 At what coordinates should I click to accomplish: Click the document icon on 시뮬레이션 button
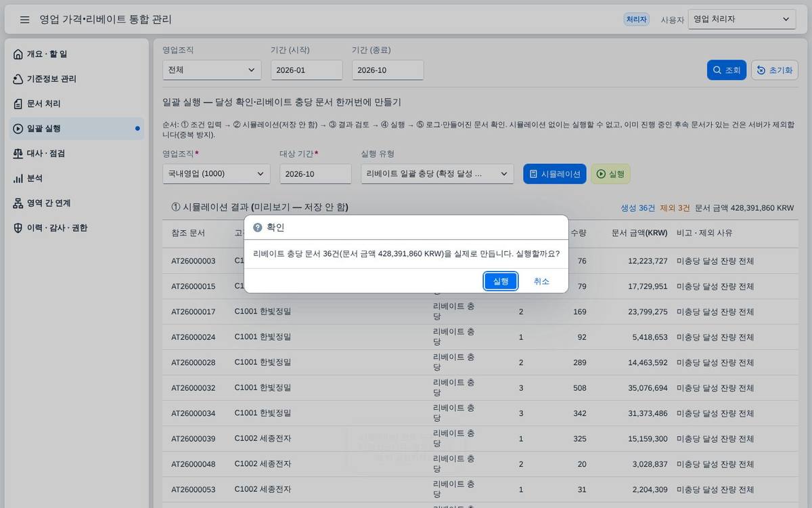coord(533,174)
